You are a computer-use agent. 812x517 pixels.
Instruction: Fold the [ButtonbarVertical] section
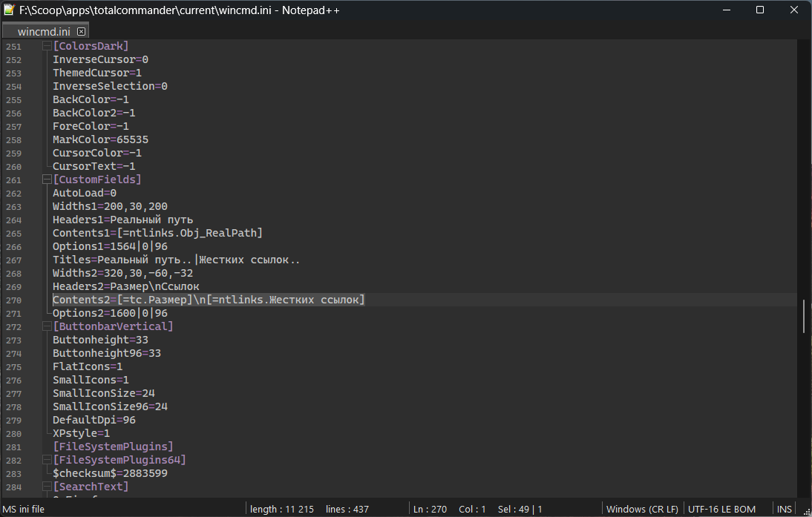pos(46,326)
